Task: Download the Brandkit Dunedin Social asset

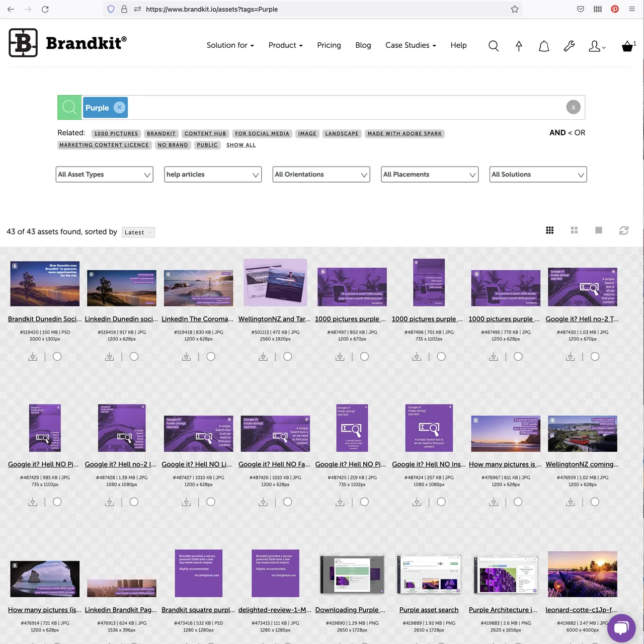Action: coord(32,356)
